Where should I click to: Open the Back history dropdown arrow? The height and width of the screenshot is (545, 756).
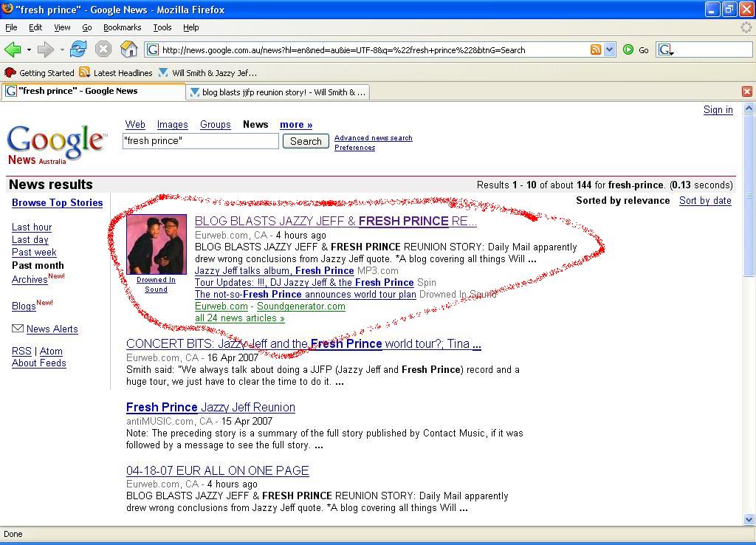[x=29, y=49]
